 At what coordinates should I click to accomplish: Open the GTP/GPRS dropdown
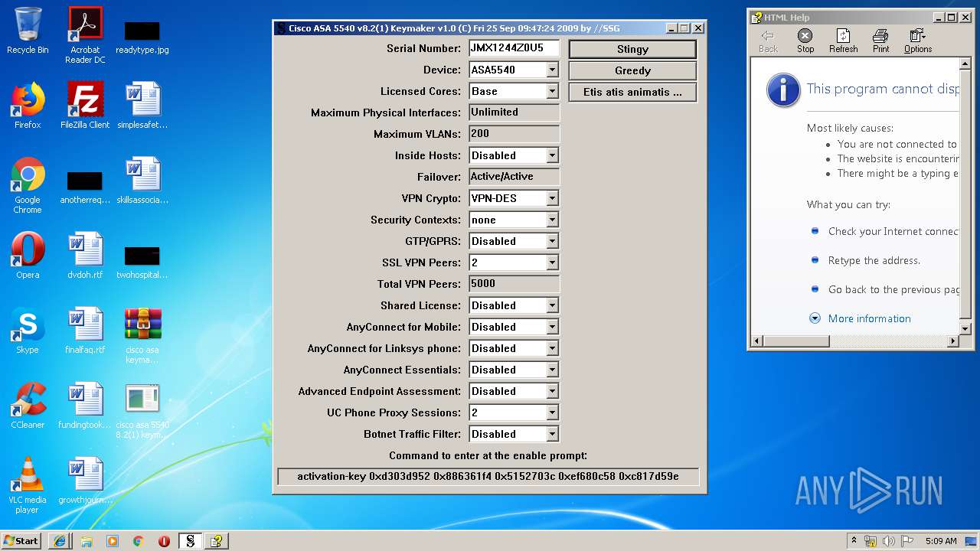pos(553,241)
